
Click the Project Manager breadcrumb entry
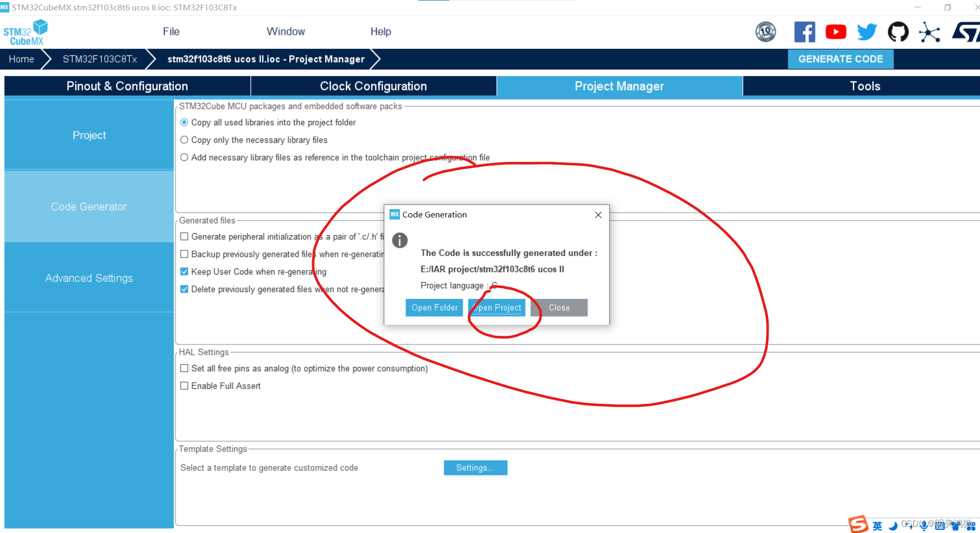266,59
